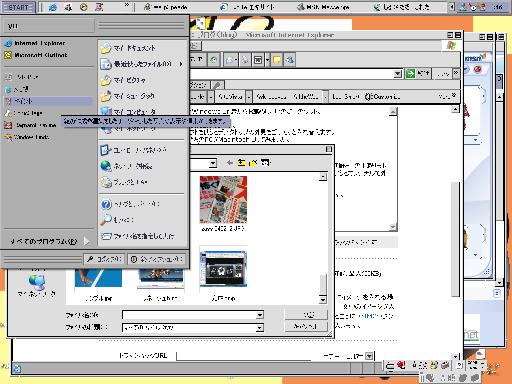
Task: Open the folder location dropdown in the file dialog
Action: (213, 163)
